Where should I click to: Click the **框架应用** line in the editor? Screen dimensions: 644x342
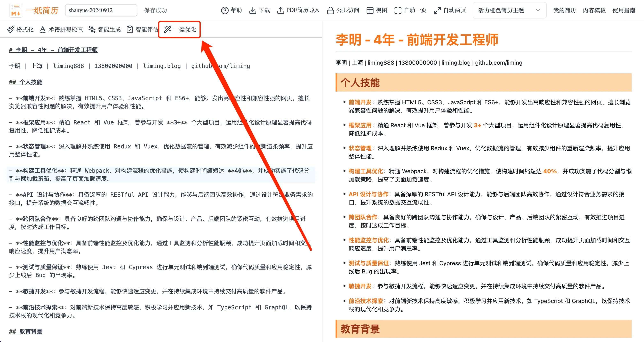(160, 126)
